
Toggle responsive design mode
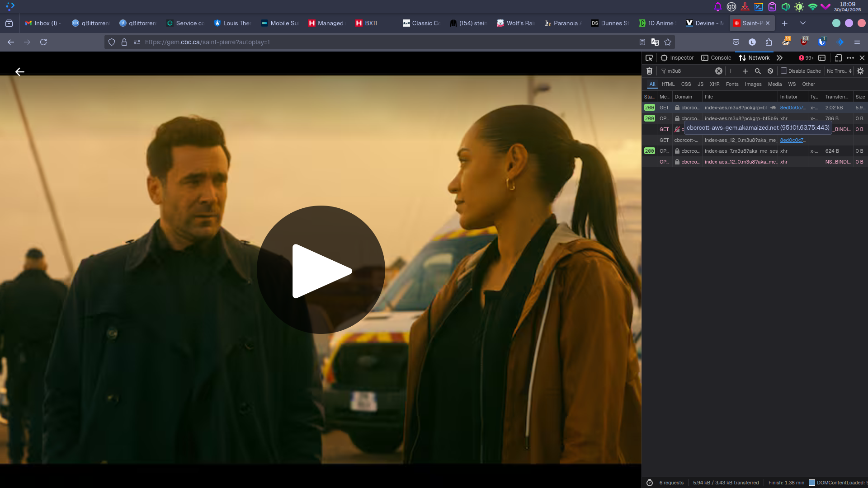point(838,58)
